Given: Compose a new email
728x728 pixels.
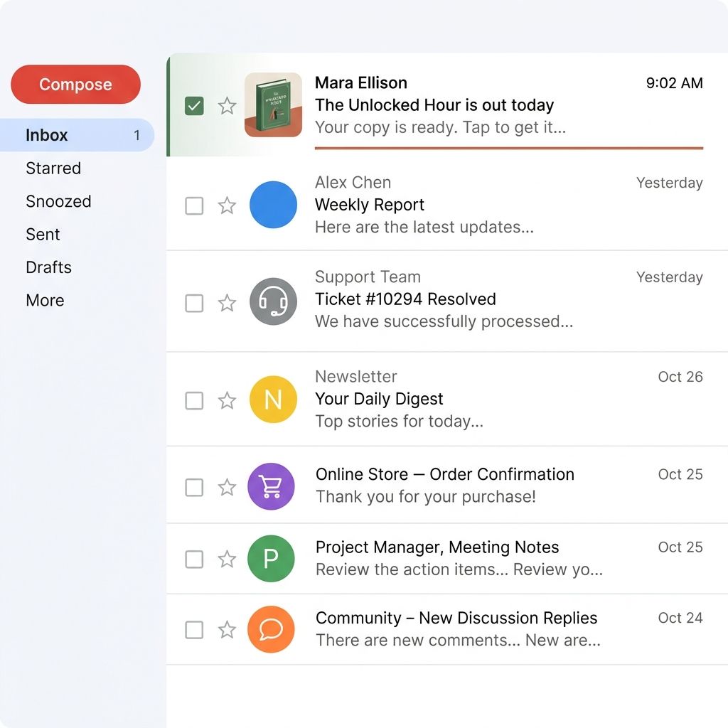Looking at the screenshot, I should (x=75, y=84).
